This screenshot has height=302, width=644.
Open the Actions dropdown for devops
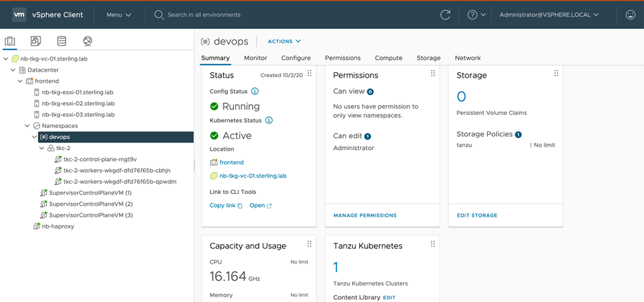click(x=284, y=41)
